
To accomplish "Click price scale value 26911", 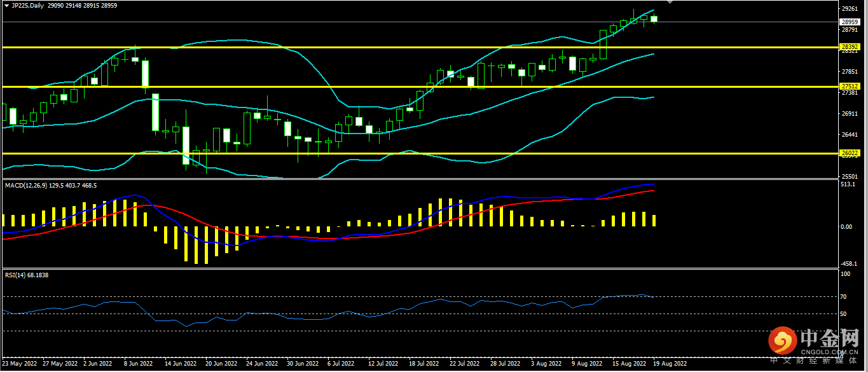I will tap(848, 114).
